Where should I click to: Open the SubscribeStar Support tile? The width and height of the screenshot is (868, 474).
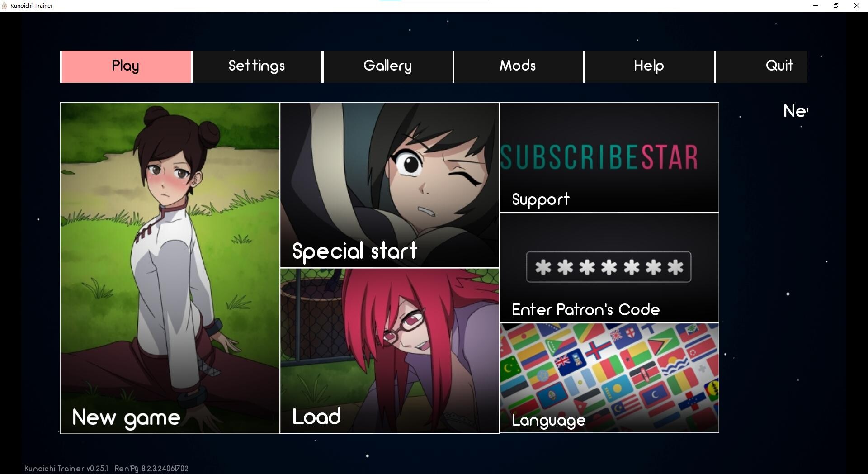coord(609,157)
